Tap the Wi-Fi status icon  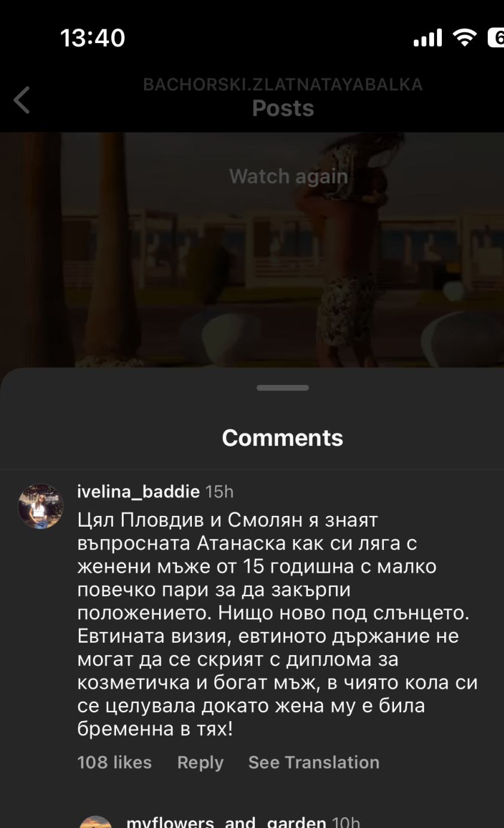(x=464, y=38)
